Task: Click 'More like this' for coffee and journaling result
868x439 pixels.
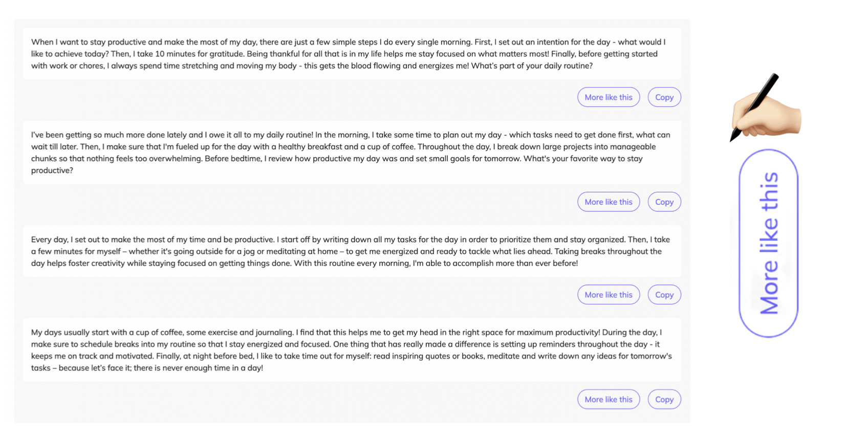Action: tap(609, 399)
